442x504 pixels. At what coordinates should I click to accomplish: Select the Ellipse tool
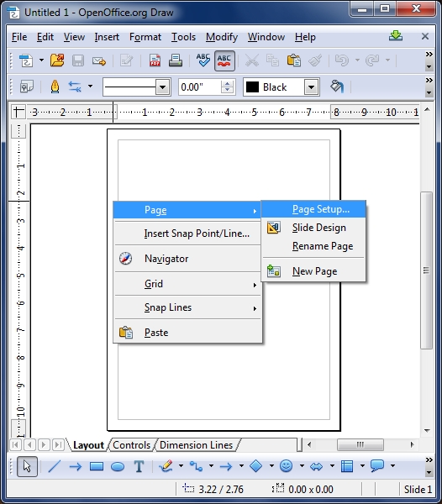tap(118, 466)
